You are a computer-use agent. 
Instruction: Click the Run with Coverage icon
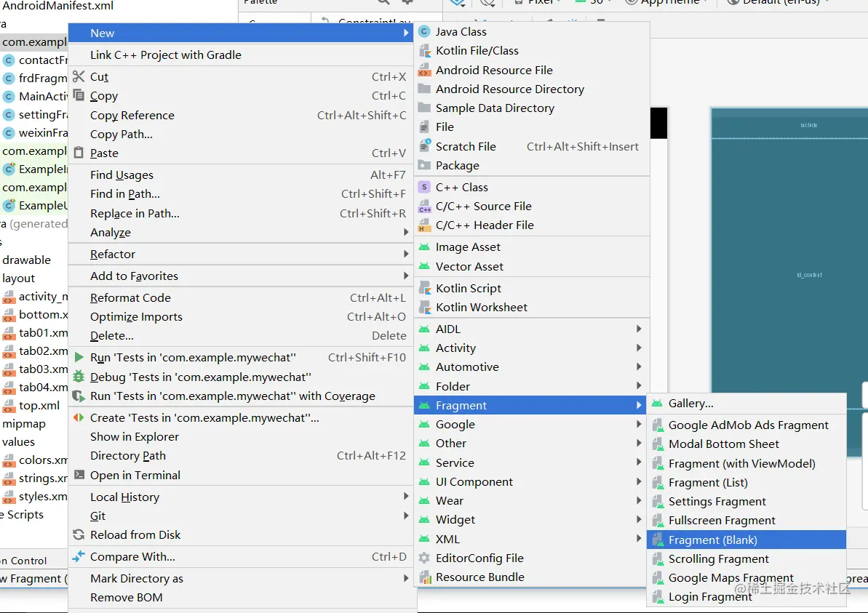[x=79, y=396]
